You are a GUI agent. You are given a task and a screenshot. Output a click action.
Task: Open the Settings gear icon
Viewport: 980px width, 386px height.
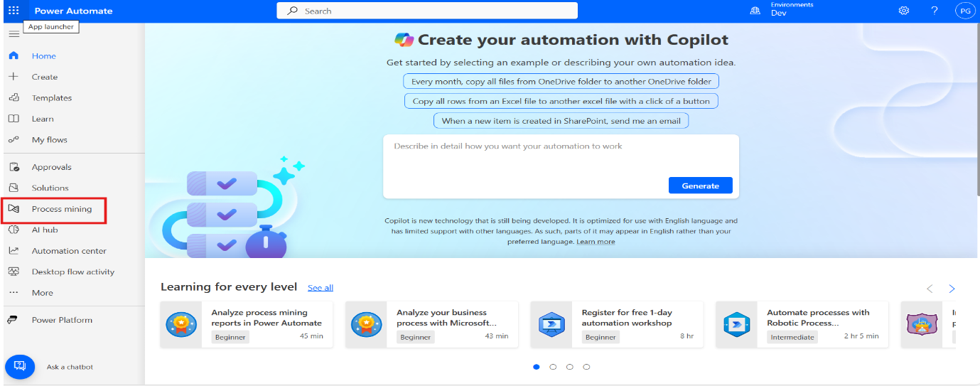[x=904, y=11]
